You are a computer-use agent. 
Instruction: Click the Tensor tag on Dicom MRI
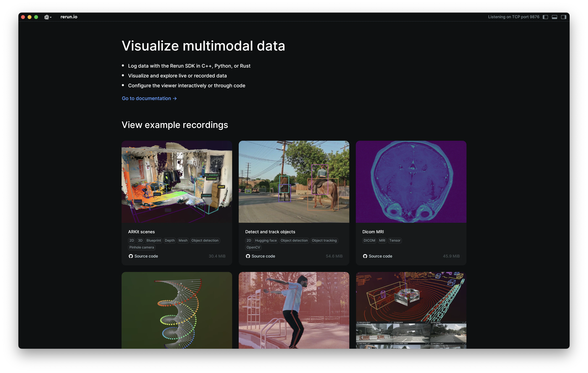click(395, 240)
